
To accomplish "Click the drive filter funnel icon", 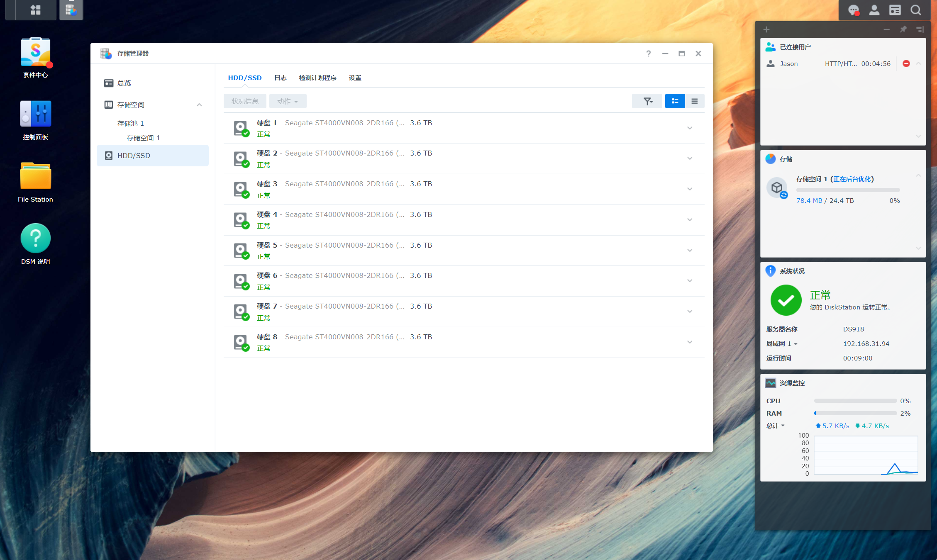I will point(647,101).
